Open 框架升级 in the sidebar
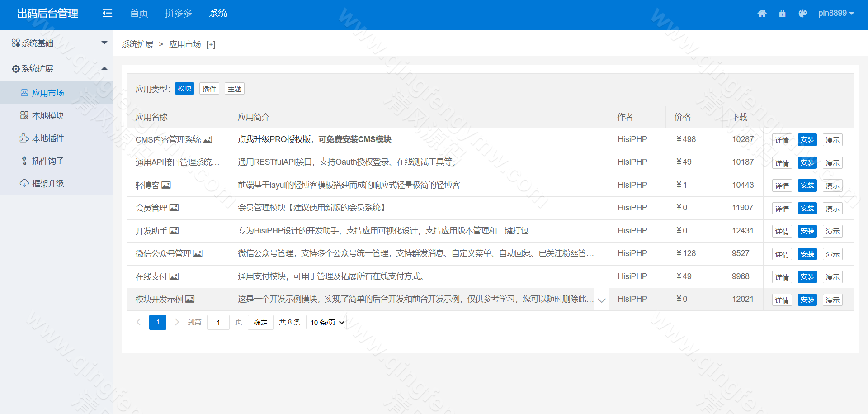The height and width of the screenshot is (414, 868). coord(48,183)
